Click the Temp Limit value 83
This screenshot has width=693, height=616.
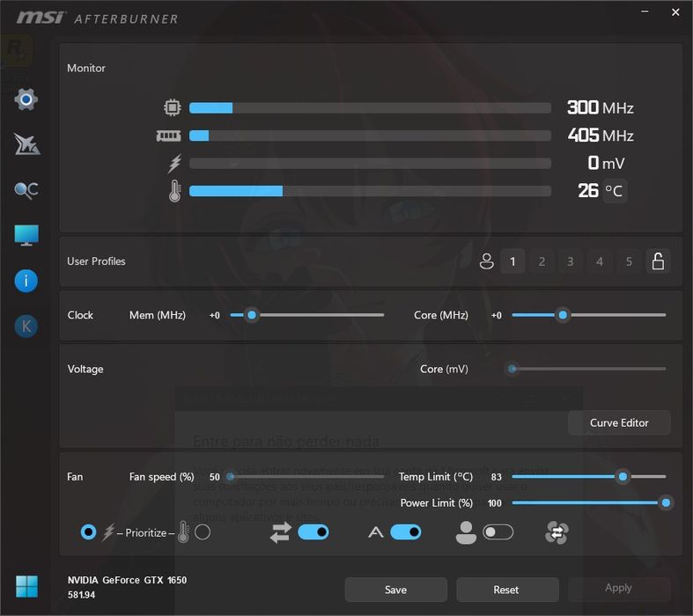pos(497,477)
